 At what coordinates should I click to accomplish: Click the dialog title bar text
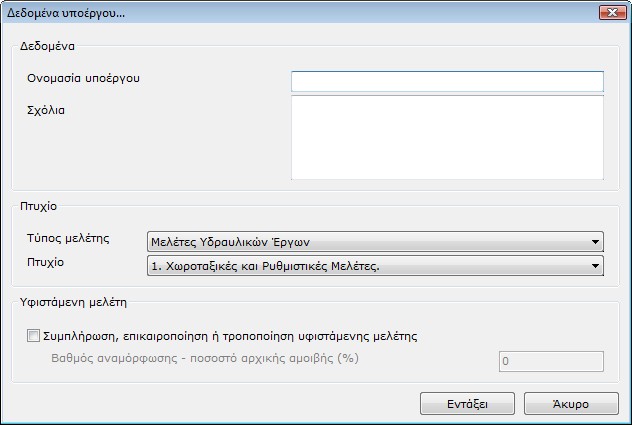point(66,13)
